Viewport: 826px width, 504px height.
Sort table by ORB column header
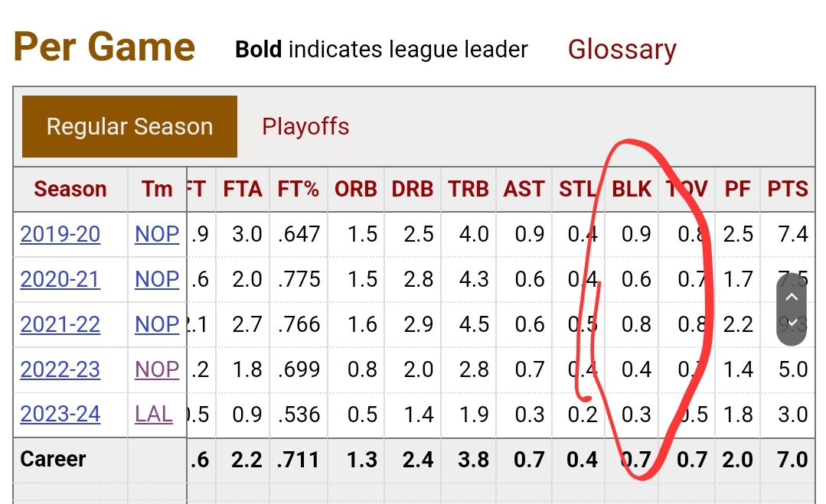(355, 190)
